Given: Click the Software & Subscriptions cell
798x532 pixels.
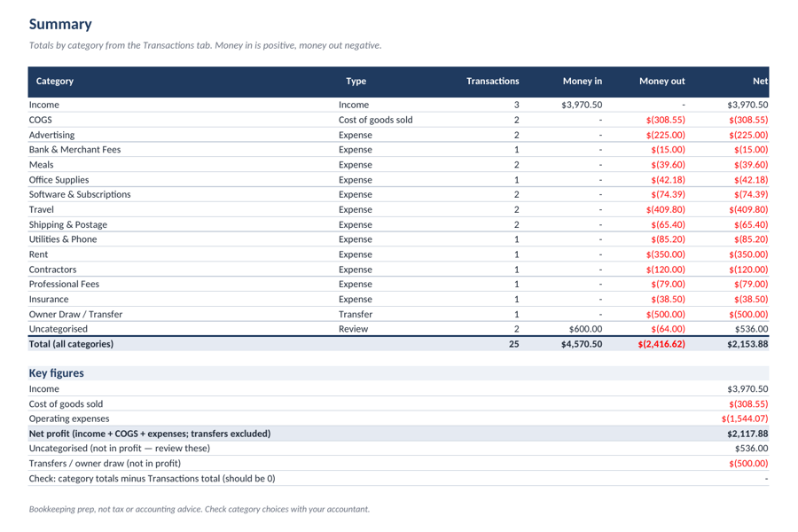Looking at the screenshot, I should coord(80,194).
